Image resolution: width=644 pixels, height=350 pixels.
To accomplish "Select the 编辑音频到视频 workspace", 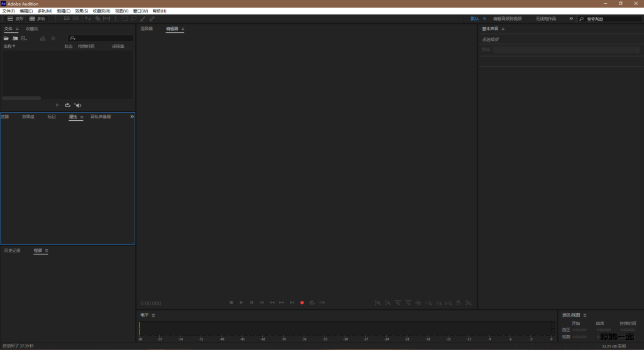I will [x=507, y=19].
